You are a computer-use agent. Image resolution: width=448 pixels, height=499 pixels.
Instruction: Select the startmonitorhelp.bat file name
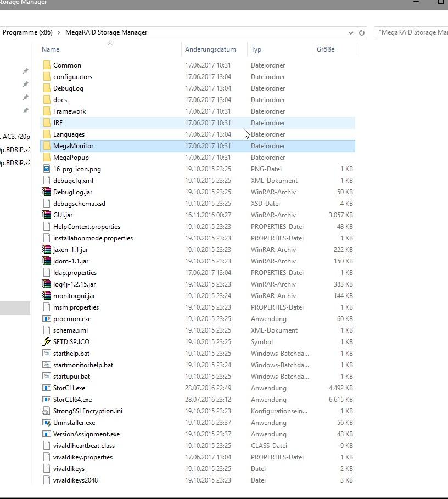pos(83,365)
